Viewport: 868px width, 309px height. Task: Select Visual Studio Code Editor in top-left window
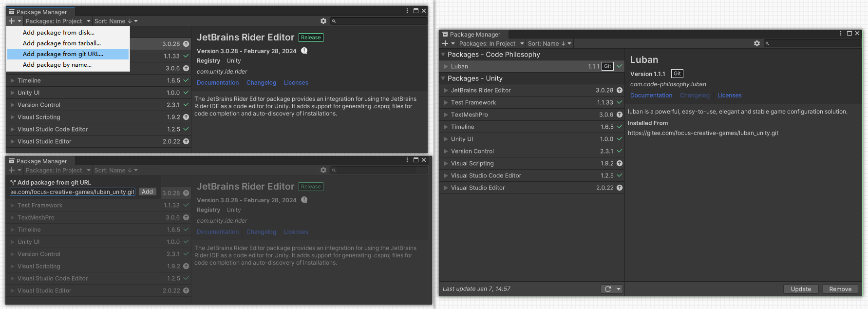coord(99,129)
